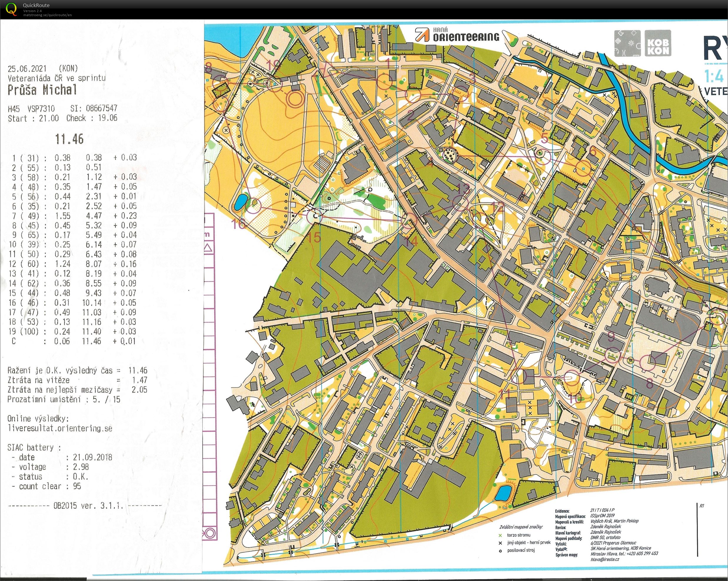
Task: Click the 'Miroslav Hlava' phone contact line
Action: click(x=624, y=554)
